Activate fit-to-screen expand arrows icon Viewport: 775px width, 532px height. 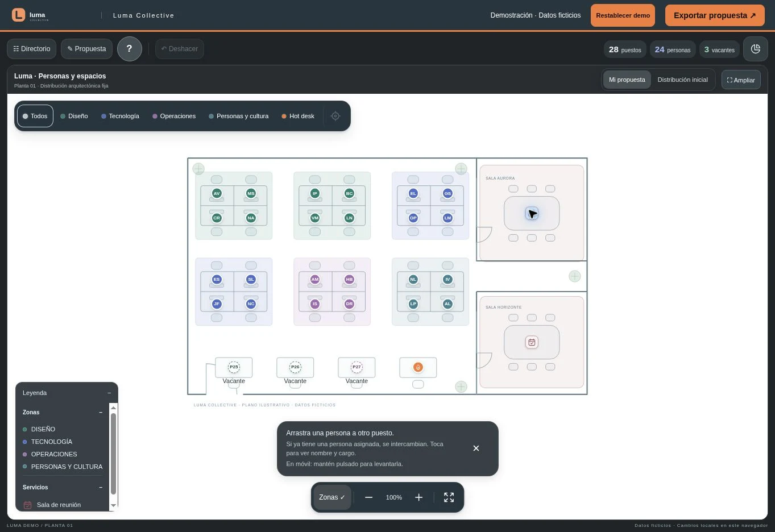click(x=449, y=497)
